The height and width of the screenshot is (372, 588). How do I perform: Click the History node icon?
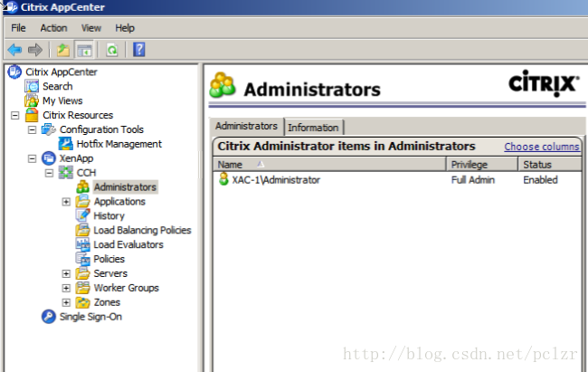pyautogui.click(x=83, y=215)
